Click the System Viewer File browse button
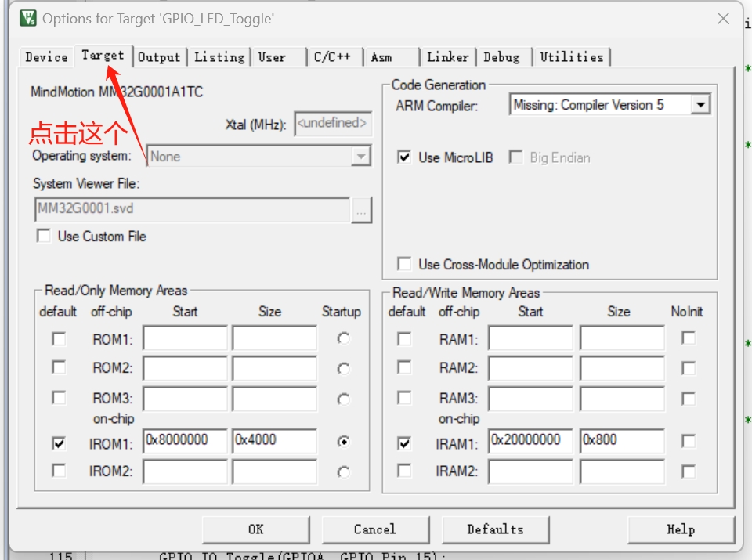The width and height of the screenshot is (752, 560). [361, 211]
